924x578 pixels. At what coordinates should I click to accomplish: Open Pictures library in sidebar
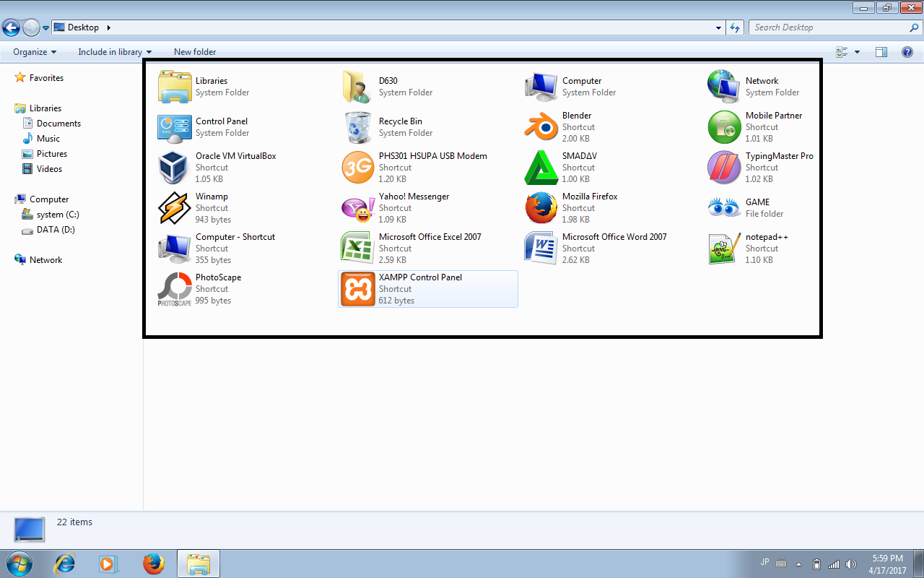coord(52,154)
